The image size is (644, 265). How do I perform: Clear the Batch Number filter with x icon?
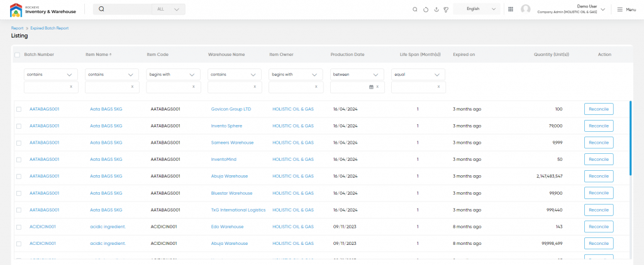click(x=71, y=87)
